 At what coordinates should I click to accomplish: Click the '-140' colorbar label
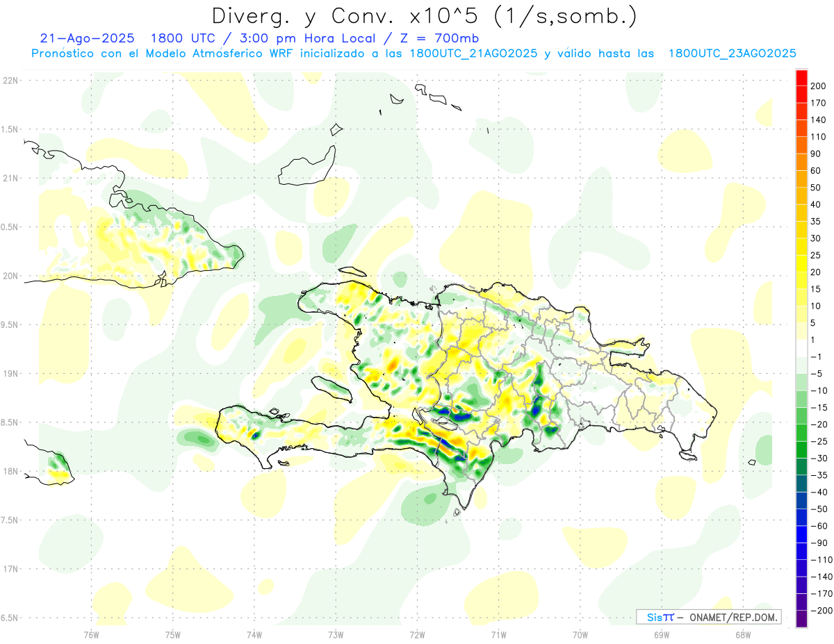[x=821, y=577]
